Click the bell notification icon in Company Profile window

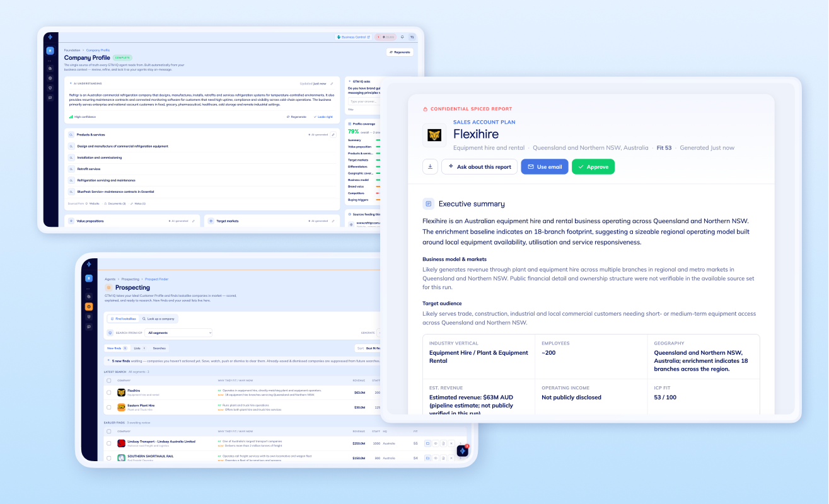(402, 37)
